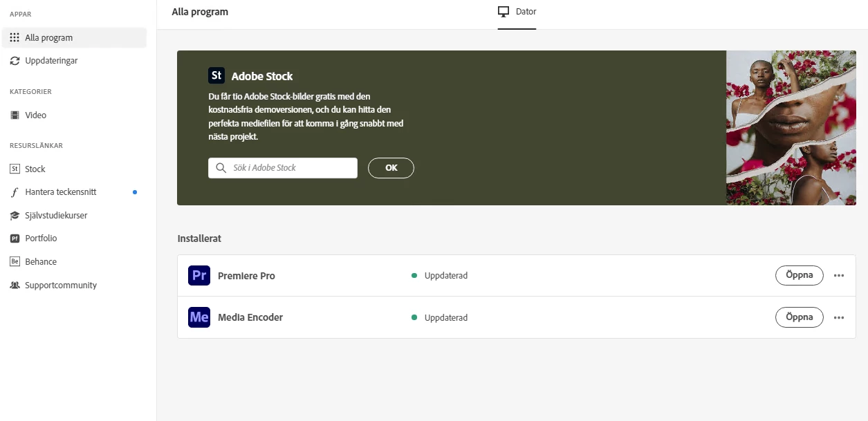The width and height of the screenshot is (868, 421).
Task: Open more options for Premiere Pro
Action: pyautogui.click(x=839, y=276)
